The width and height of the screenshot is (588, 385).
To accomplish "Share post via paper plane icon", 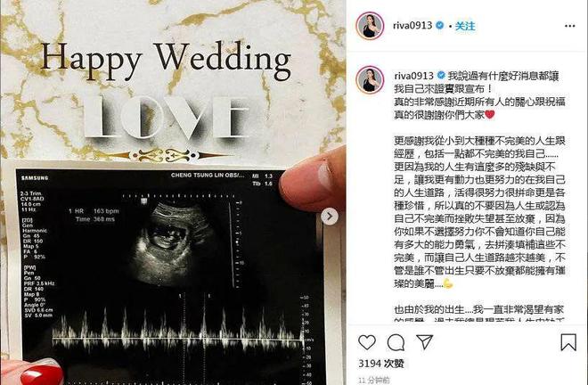I will 424,342.
